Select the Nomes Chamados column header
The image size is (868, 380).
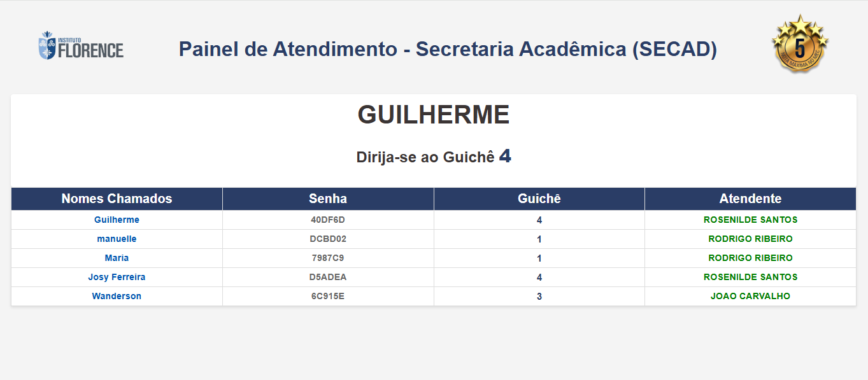coord(117,199)
